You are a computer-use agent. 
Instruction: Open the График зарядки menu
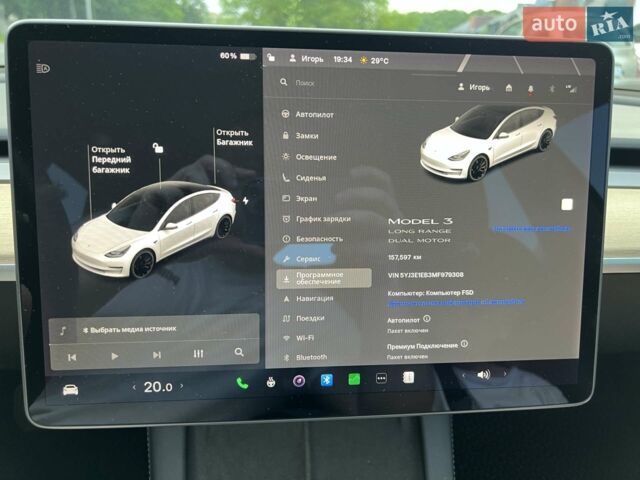click(317, 219)
